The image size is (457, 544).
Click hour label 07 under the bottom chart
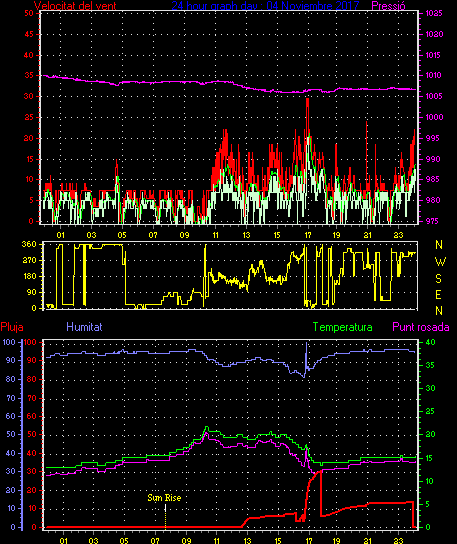[x=155, y=541]
